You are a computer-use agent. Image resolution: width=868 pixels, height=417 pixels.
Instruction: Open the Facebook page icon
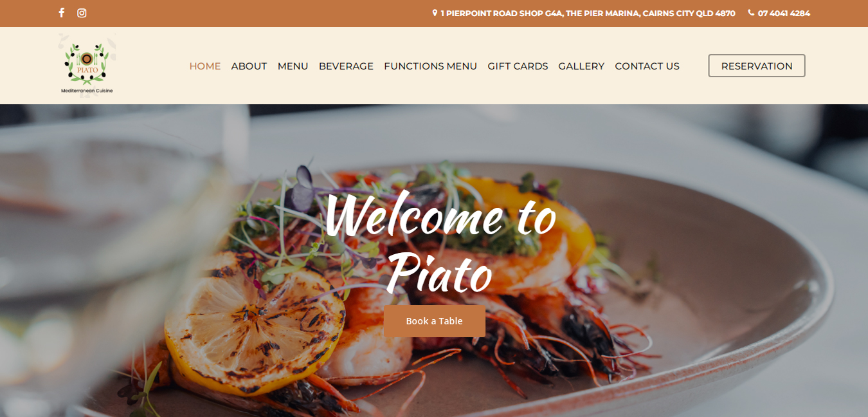click(62, 13)
